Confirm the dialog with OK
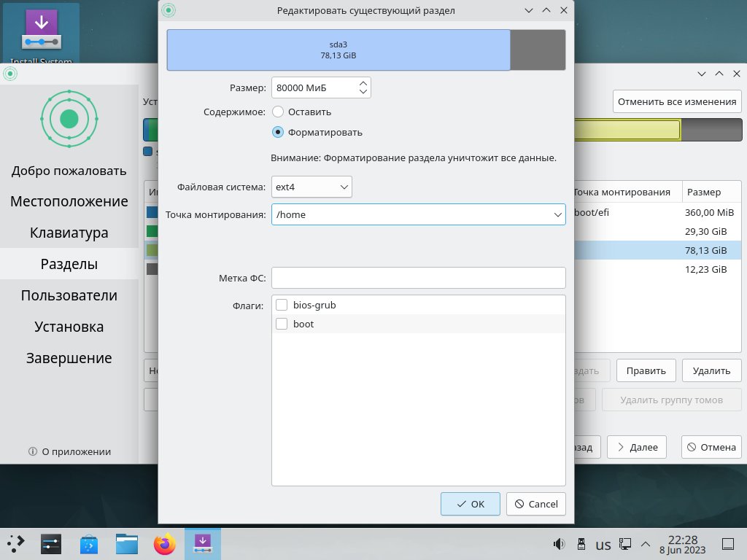 (471, 504)
